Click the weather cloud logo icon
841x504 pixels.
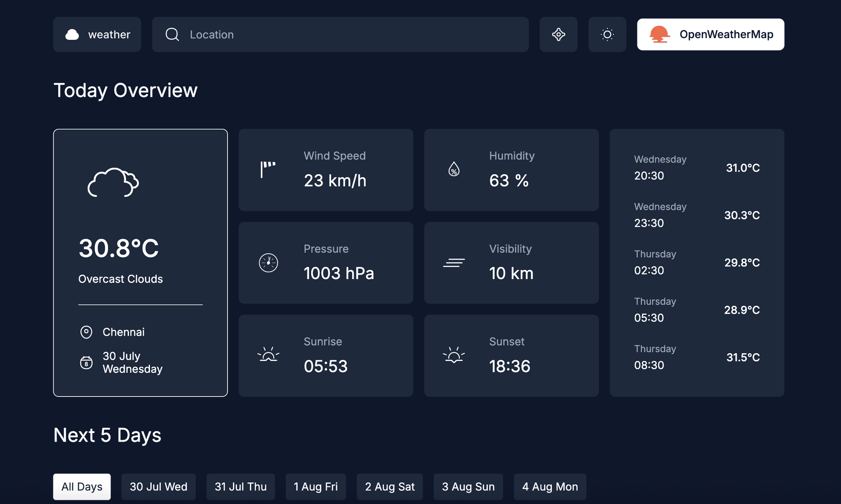tap(72, 34)
